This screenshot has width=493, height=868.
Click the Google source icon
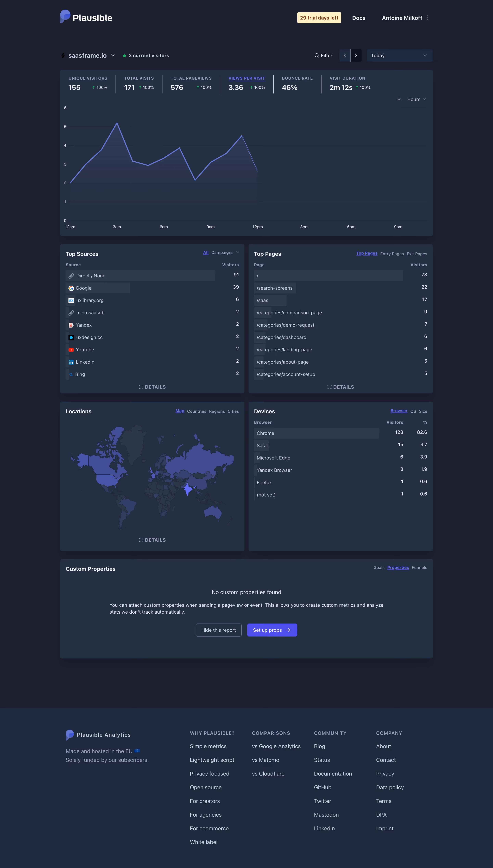pos(71,288)
